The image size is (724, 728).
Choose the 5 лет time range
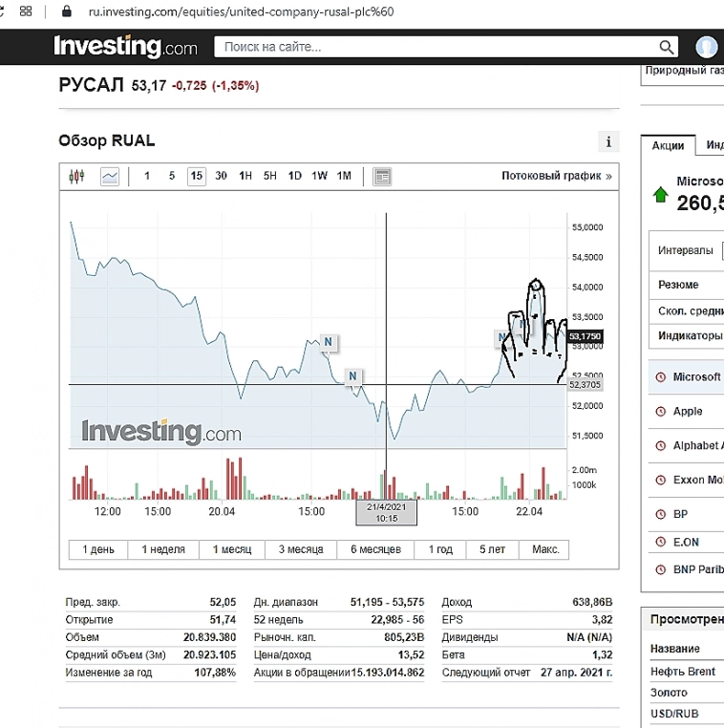[x=492, y=549]
